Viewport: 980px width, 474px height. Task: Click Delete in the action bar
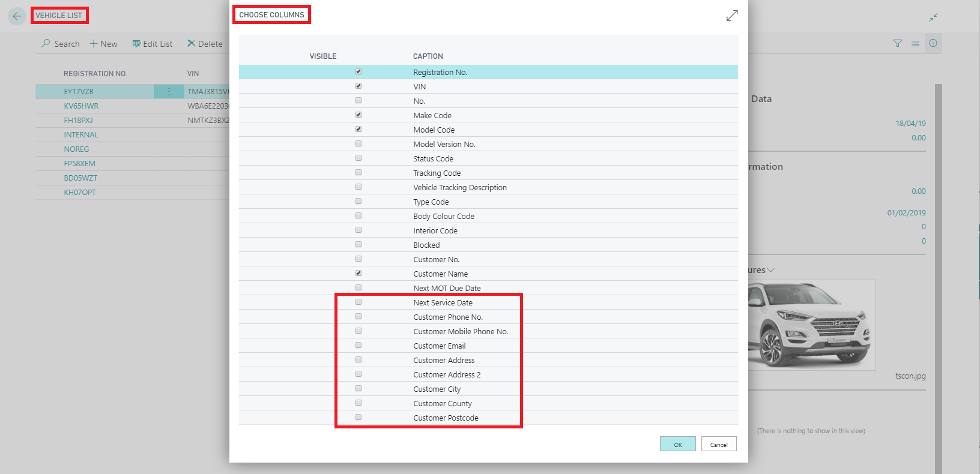click(205, 44)
